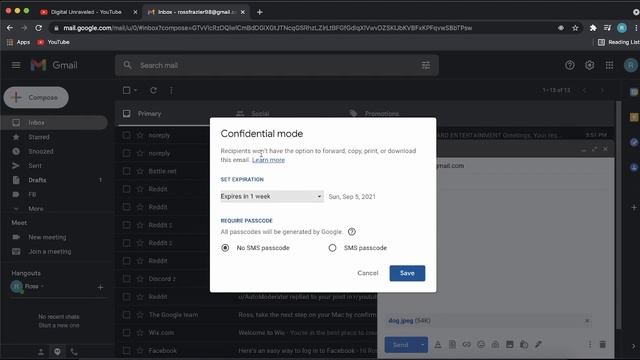Save the confidential mode settings
640x360 pixels.
point(407,273)
